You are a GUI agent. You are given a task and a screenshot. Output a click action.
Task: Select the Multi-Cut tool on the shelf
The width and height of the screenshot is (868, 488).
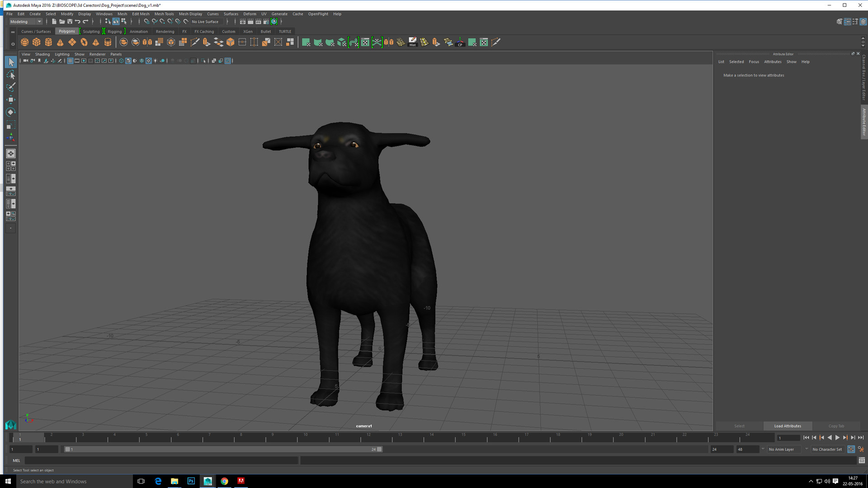click(x=194, y=42)
